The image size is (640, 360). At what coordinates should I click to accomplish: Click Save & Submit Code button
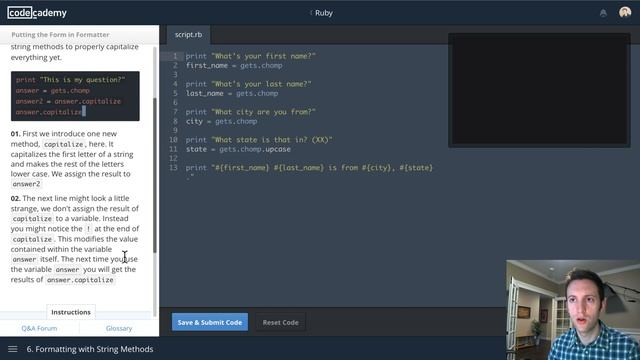pyautogui.click(x=210, y=322)
